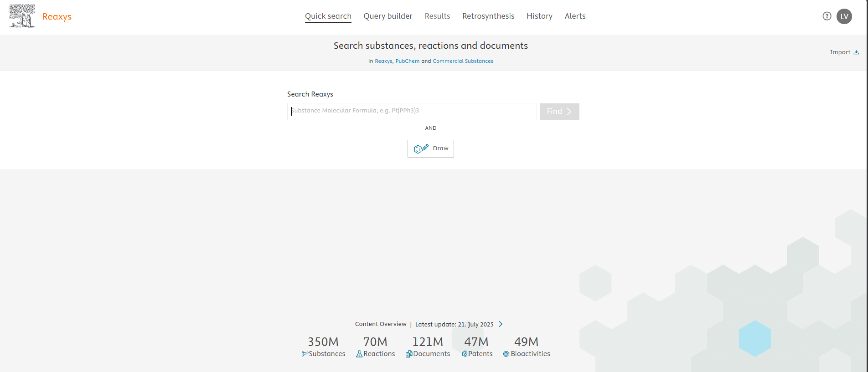
Task: Click the Bioactivities icon
Action: (506, 354)
